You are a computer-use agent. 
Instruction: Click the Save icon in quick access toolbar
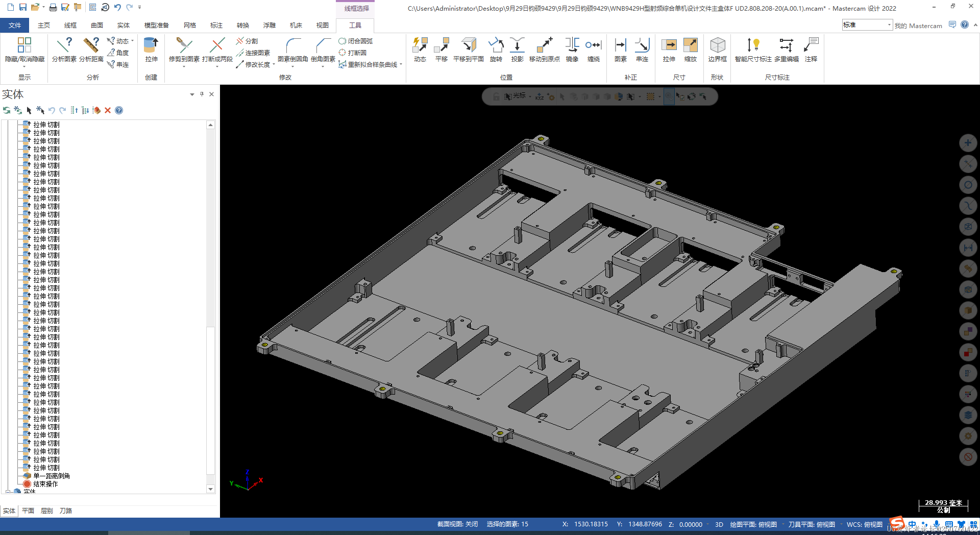pos(22,7)
